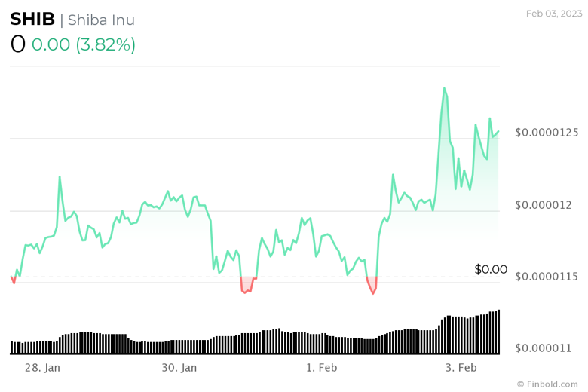Click the $0.0000125 price axis label
The height and width of the screenshot is (392, 588).
pos(547,133)
